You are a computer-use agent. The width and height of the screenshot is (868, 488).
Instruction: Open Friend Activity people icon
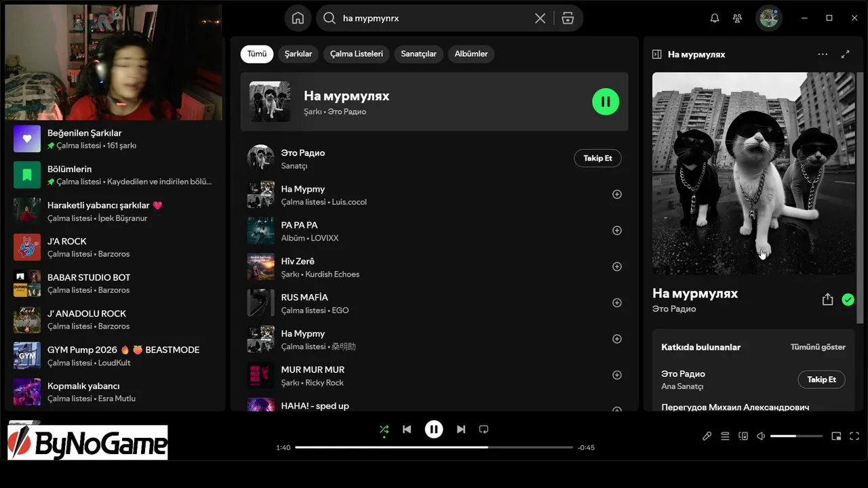[x=737, y=18]
